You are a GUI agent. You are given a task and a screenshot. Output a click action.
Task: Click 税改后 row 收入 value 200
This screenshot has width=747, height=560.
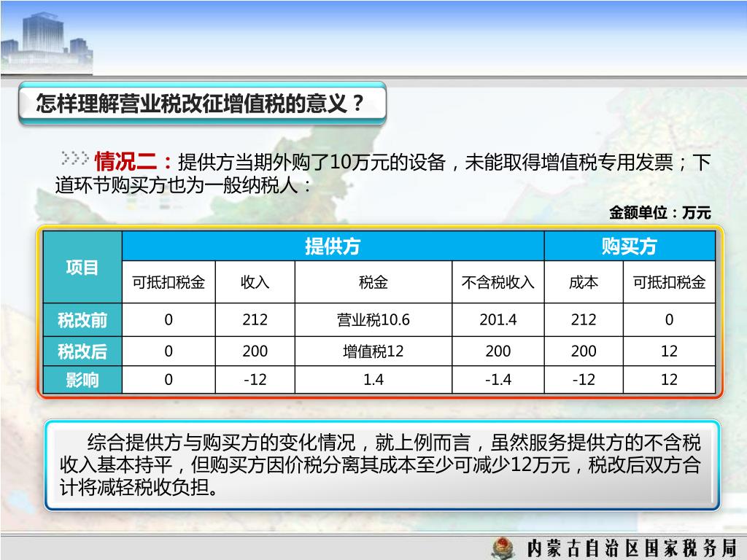[x=255, y=351]
